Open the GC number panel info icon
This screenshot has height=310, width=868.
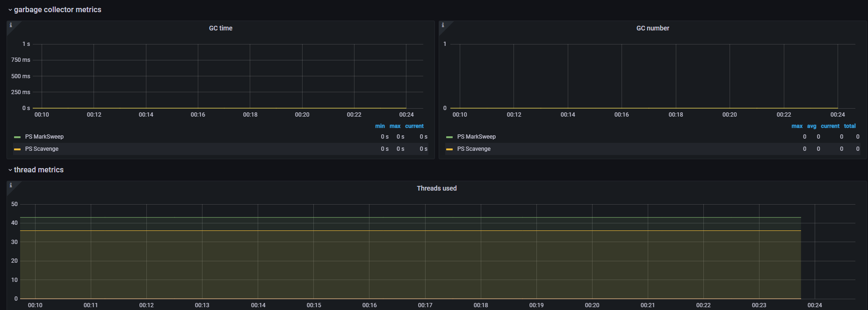click(443, 25)
